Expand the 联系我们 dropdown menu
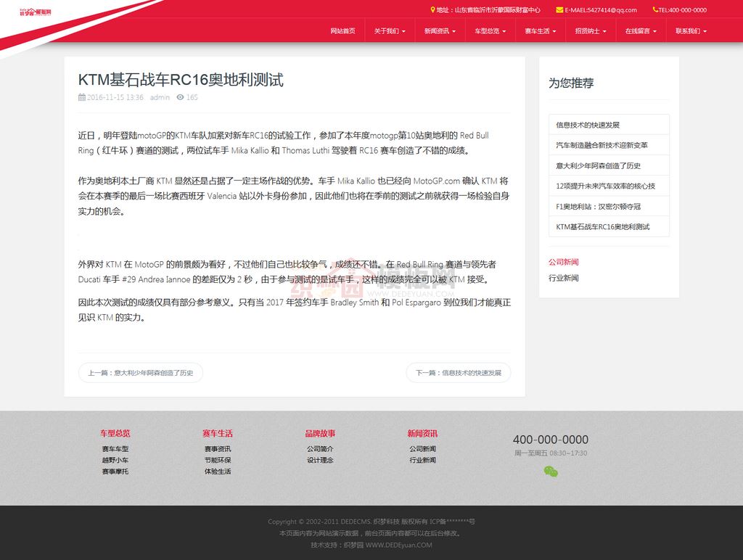The height and width of the screenshot is (560, 743). [x=691, y=30]
